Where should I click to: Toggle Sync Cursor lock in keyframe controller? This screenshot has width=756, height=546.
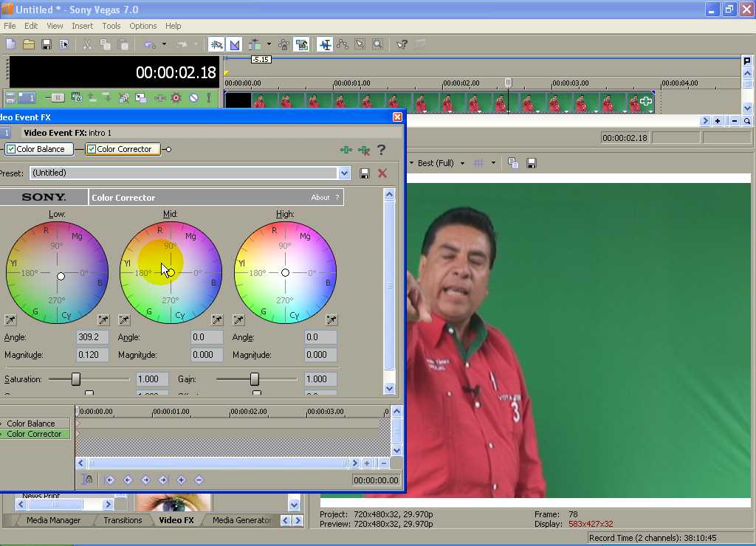coord(88,480)
